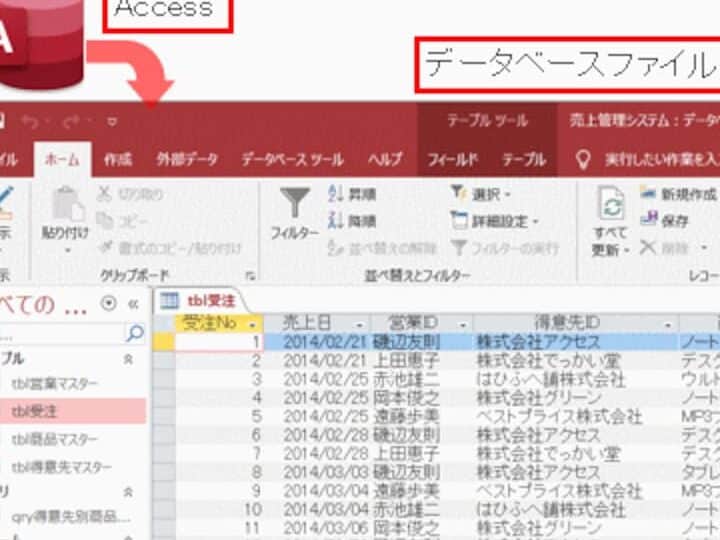Sort ascending with 昇順 icon
Image resolution: width=720 pixels, height=540 pixels.
coord(337,194)
